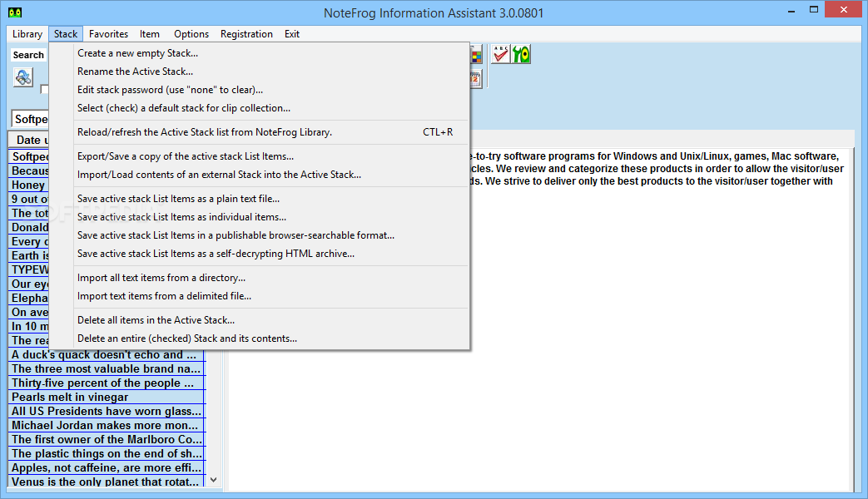Click the Date column header
868x499 pixels.
pyautogui.click(x=29, y=140)
